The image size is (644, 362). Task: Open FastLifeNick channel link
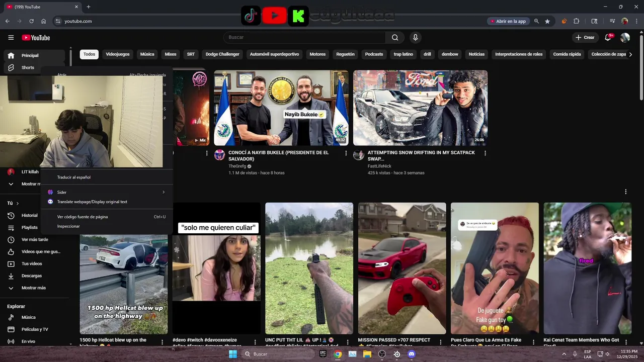[379, 166]
